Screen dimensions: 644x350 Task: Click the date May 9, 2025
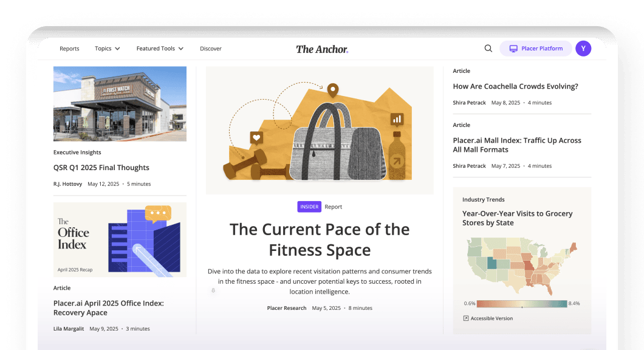click(104, 329)
